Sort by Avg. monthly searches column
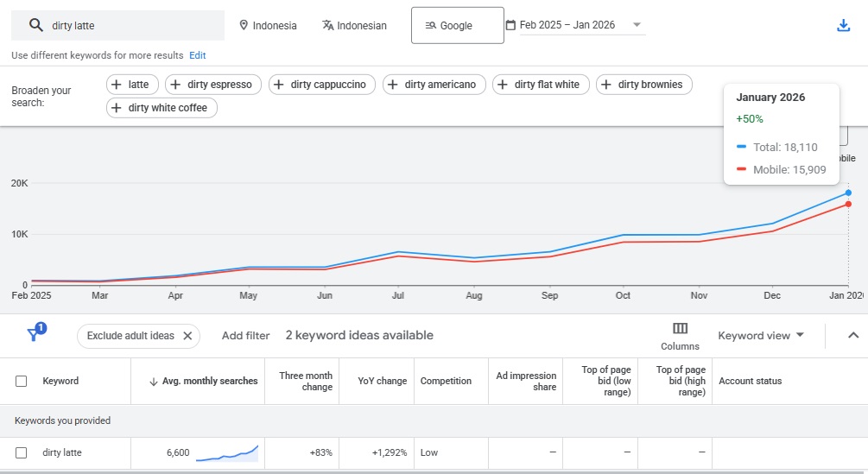 203,381
